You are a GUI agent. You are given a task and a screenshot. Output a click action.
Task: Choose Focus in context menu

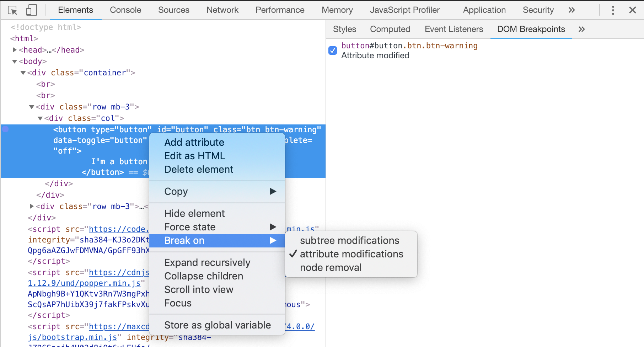(x=217, y=303)
